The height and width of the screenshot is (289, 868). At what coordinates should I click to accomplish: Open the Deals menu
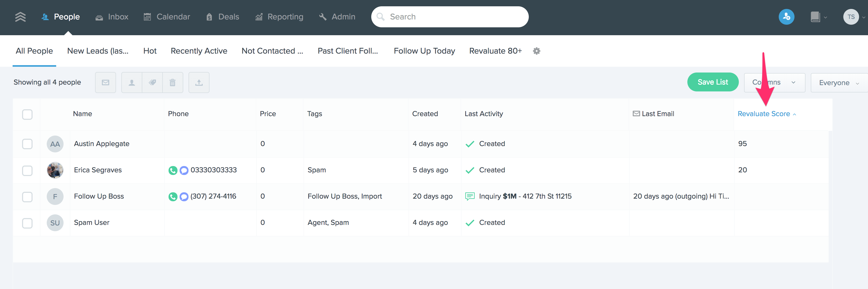coord(223,17)
